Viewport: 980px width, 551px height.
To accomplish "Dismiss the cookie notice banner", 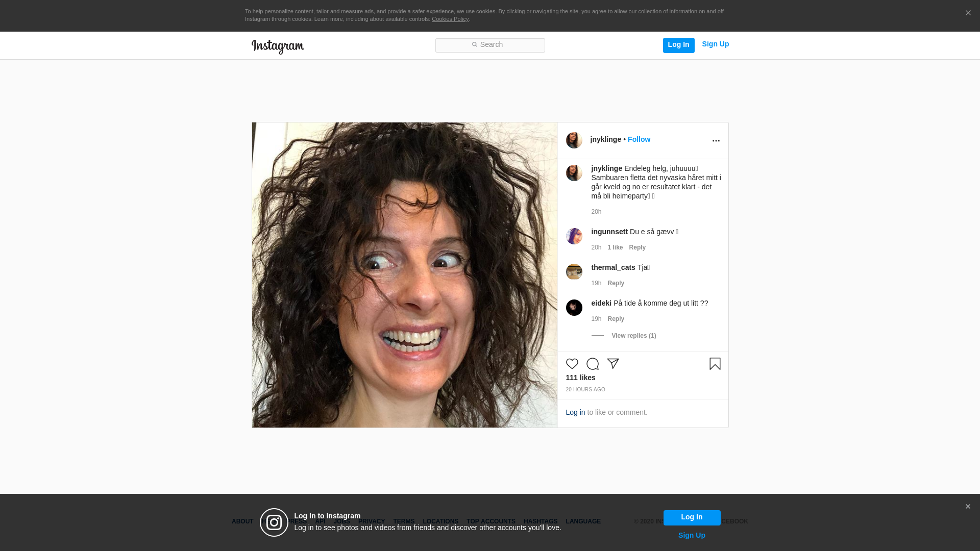I will [968, 13].
